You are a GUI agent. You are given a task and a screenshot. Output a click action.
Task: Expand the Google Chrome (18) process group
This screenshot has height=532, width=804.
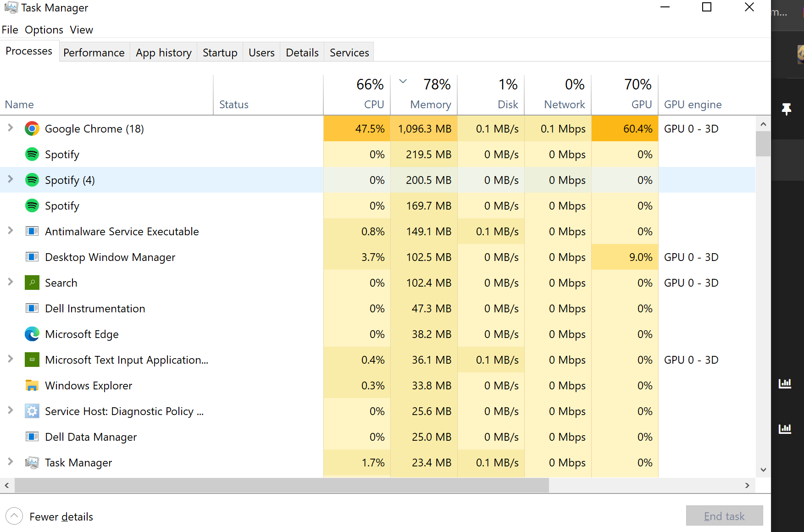[x=10, y=128]
